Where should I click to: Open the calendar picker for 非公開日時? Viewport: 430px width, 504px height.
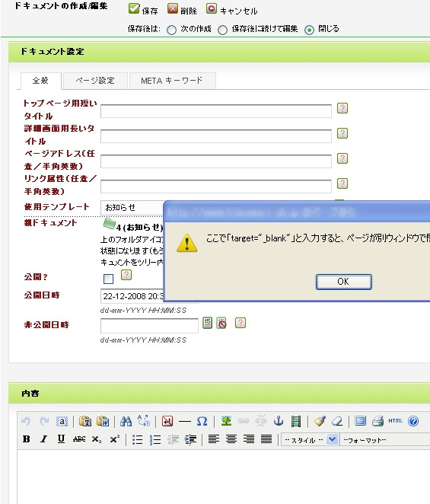[x=207, y=323]
